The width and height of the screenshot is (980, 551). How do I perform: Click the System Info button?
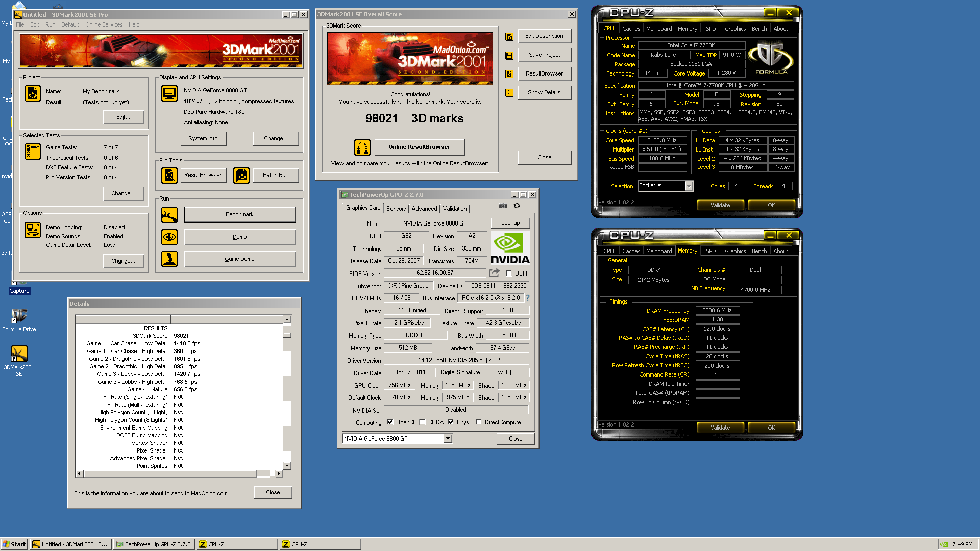(x=203, y=139)
